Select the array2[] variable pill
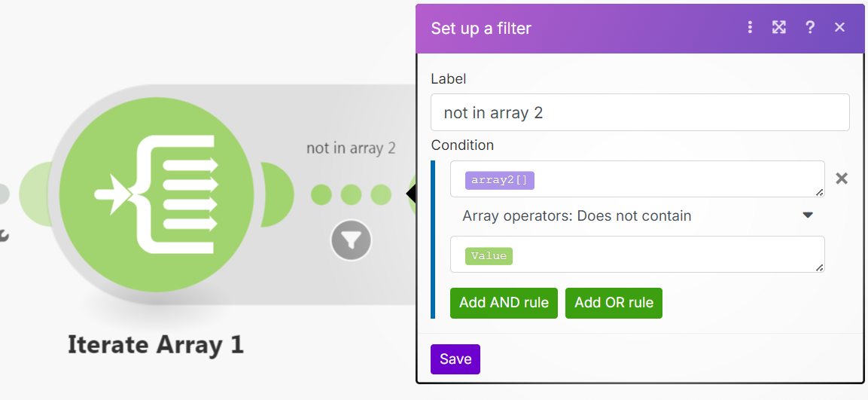The width and height of the screenshot is (868, 400). pyautogui.click(x=500, y=180)
